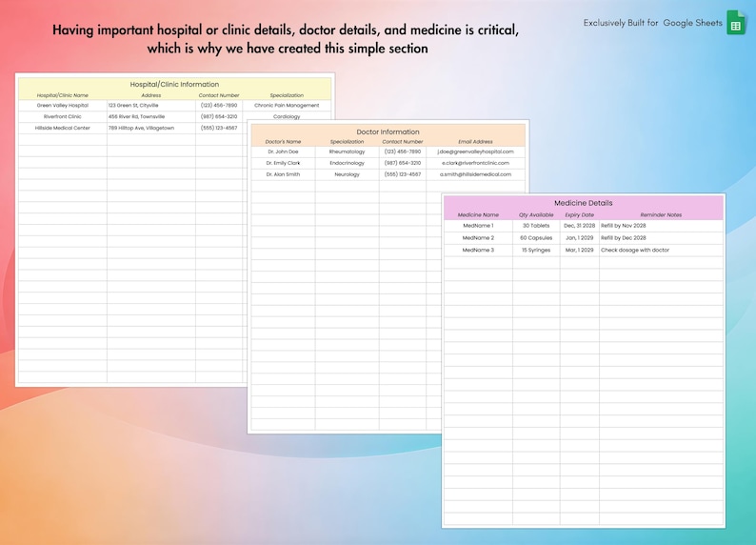Viewport: 756px width, 545px height.
Task: Select the 'Hospital/Clinic Information' table title
Action: click(x=174, y=85)
